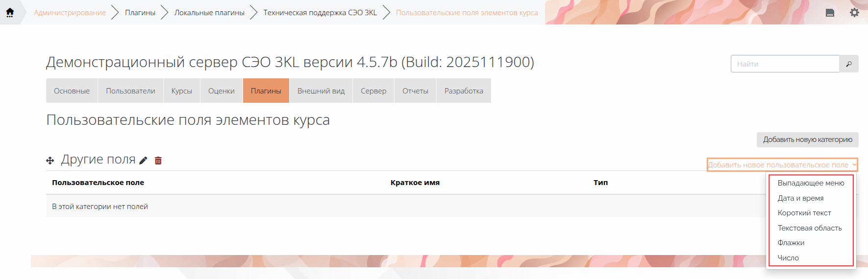
Task: Choose Дата и время from list
Action: point(800,198)
